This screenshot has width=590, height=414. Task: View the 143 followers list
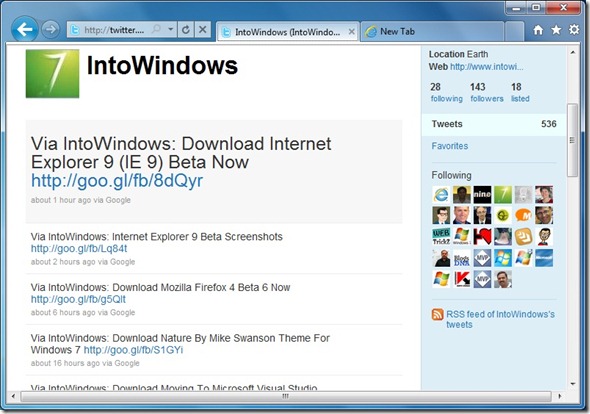487,93
